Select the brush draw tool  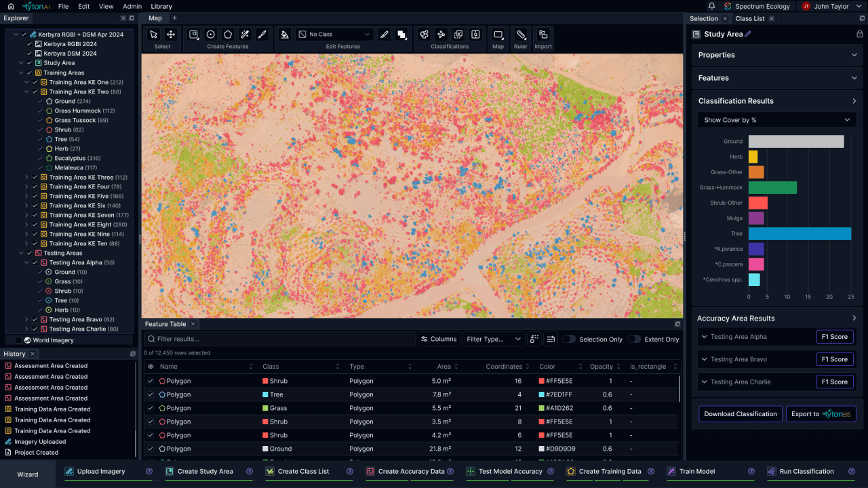coord(262,35)
